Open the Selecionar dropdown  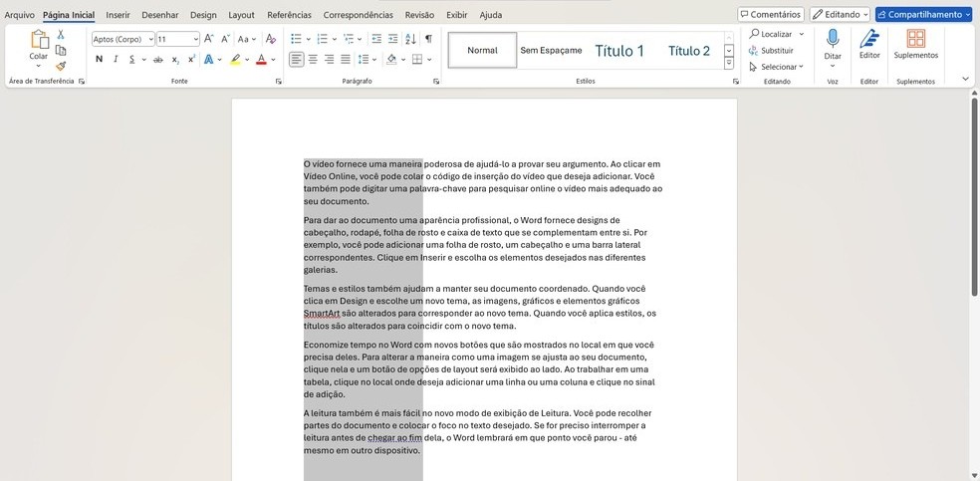coord(776,66)
